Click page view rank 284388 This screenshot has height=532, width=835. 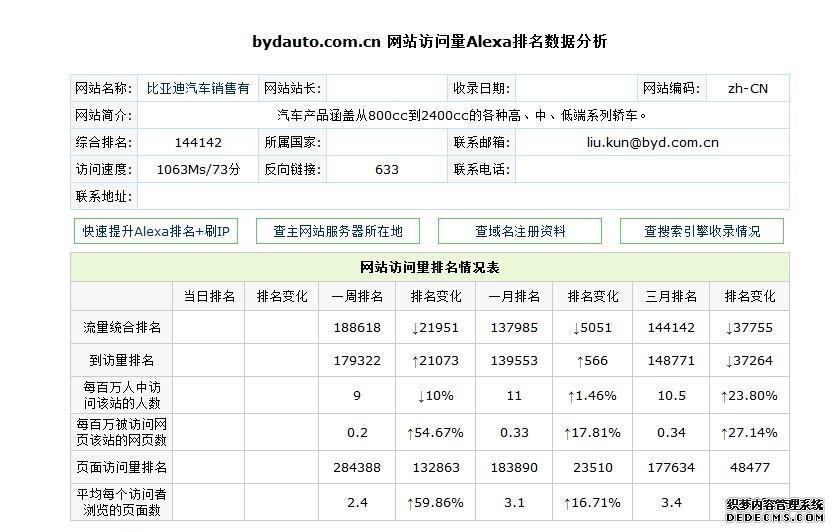pyautogui.click(x=357, y=468)
